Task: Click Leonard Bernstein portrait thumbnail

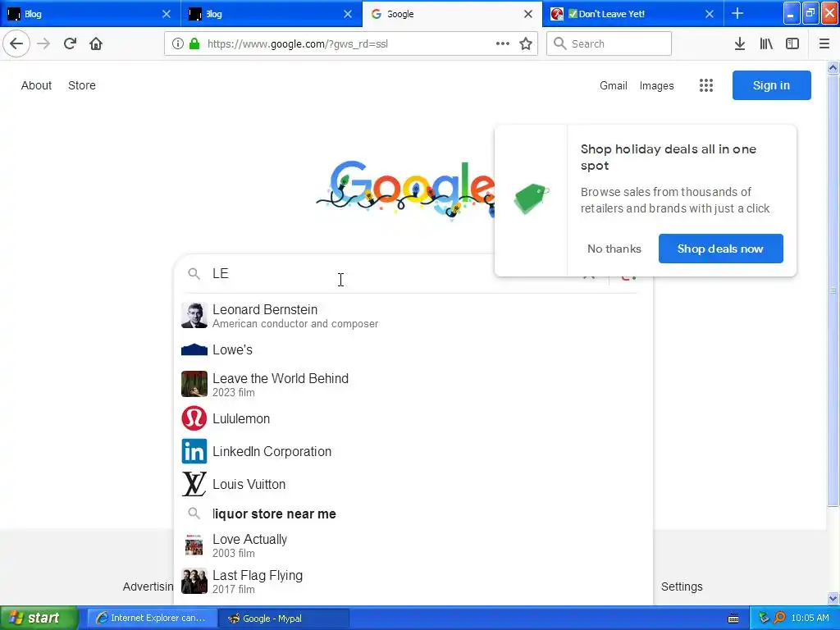Action: pyautogui.click(x=194, y=315)
